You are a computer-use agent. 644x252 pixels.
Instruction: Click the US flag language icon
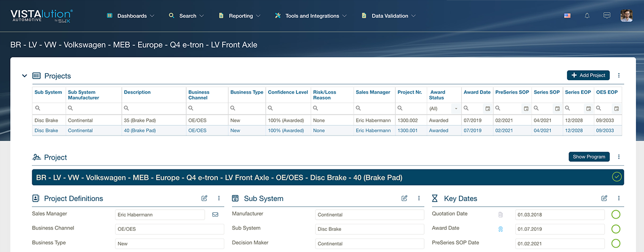coord(567,16)
